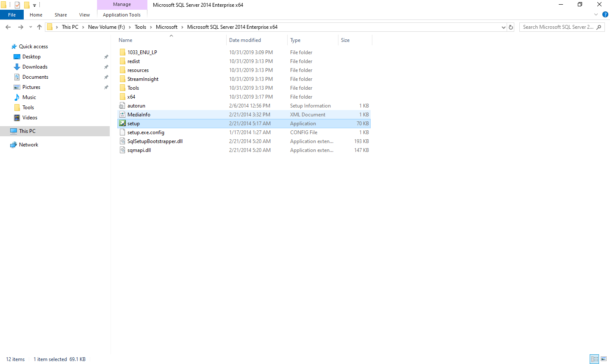Open Pictures in Quick access
The height and width of the screenshot is (364, 610).
pos(31,87)
